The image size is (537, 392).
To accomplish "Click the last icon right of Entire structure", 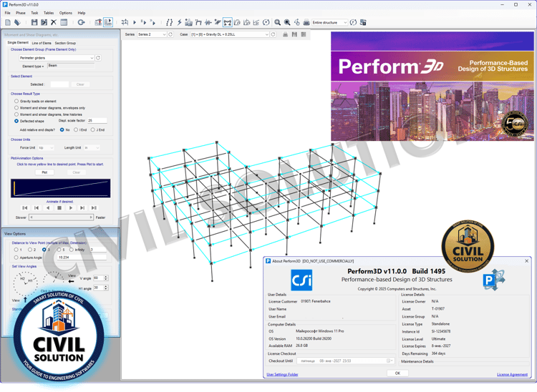I will click(363, 22).
